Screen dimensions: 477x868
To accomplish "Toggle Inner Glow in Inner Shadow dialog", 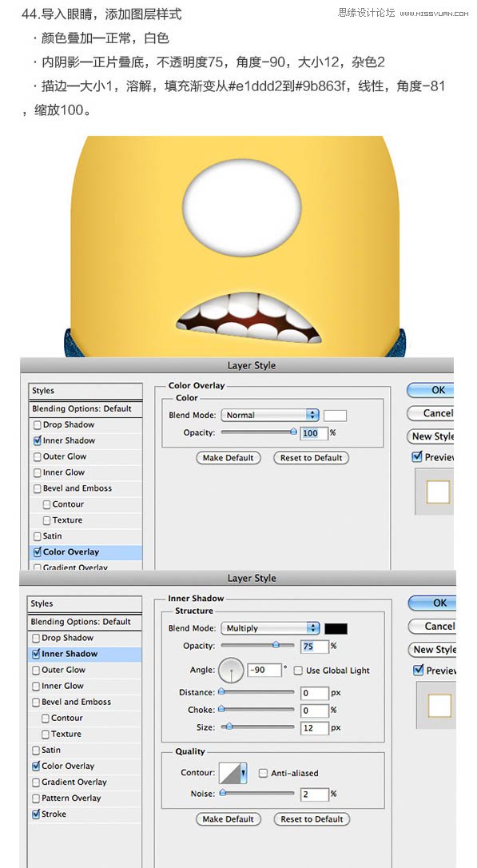I will tap(36, 686).
